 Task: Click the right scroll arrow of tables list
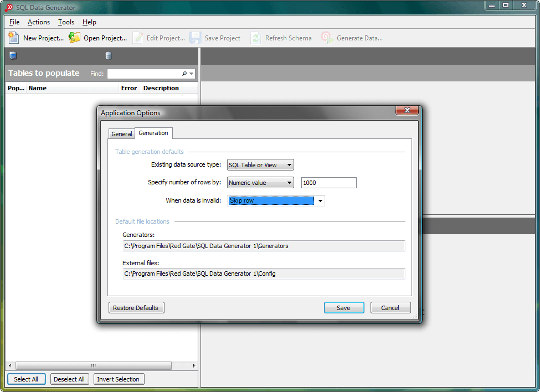click(x=194, y=365)
